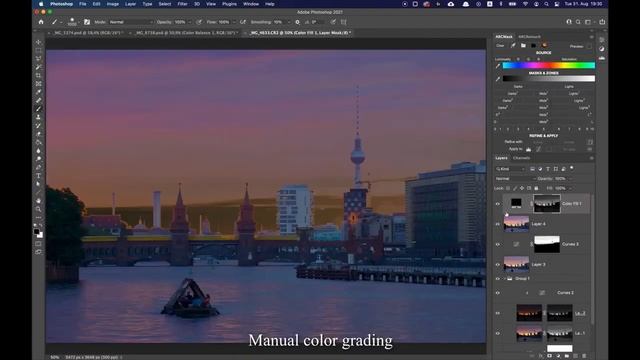Image resolution: width=640 pixels, height=360 pixels.
Task: Open the layer blend mode Normal dropdown
Action: pos(516,179)
